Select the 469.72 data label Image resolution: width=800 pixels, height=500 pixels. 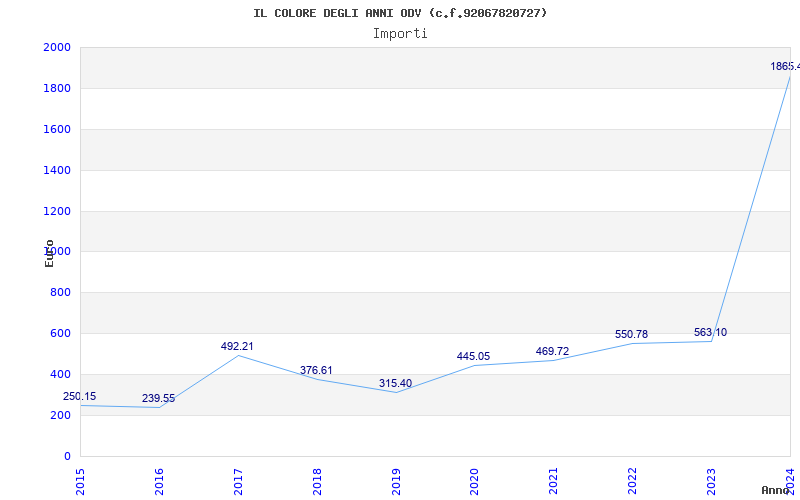(x=552, y=352)
